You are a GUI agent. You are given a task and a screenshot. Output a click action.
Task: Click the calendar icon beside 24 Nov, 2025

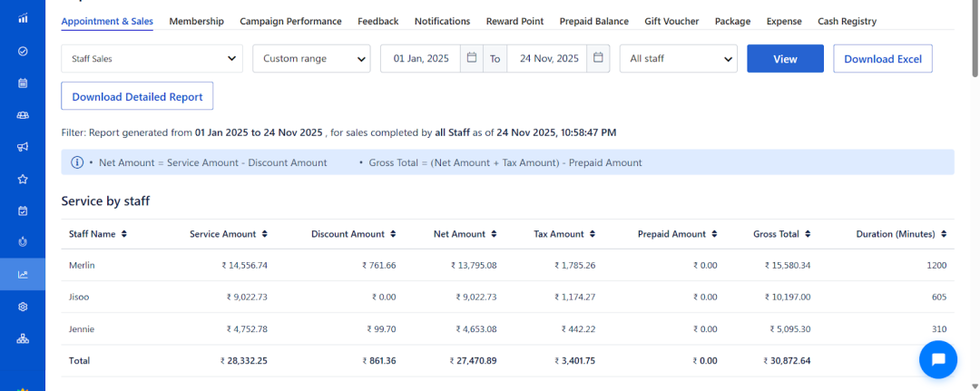598,58
